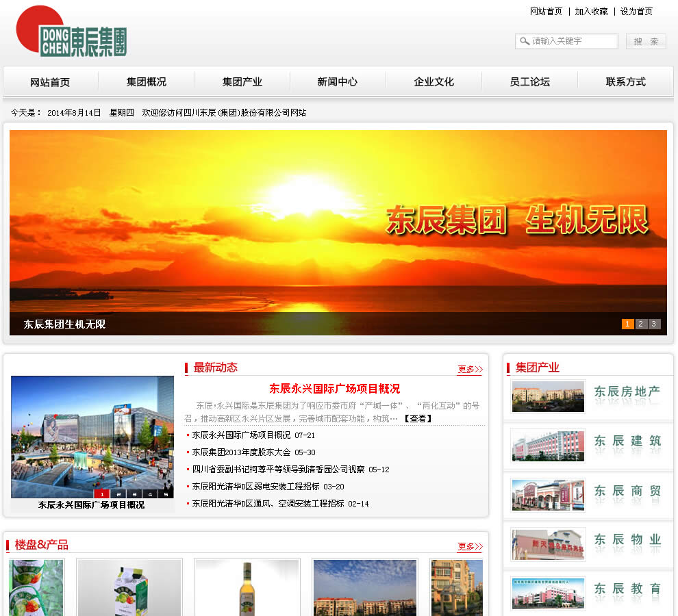Show news image number 5
Image resolution: width=678 pixels, height=616 pixels.
[166, 494]
